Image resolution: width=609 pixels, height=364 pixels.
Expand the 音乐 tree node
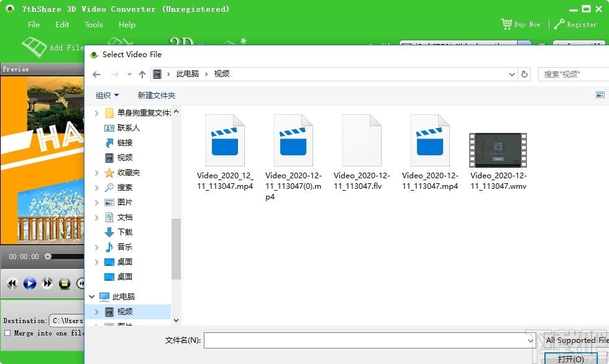tap(97, 247)
